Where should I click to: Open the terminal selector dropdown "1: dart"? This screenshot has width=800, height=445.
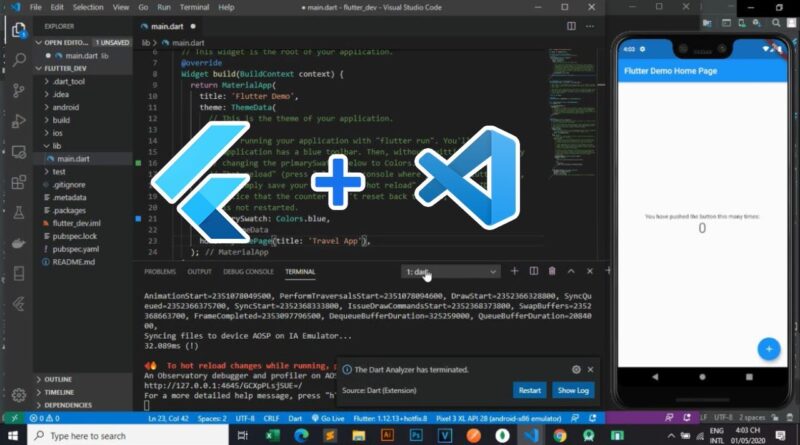pos(448,271)
